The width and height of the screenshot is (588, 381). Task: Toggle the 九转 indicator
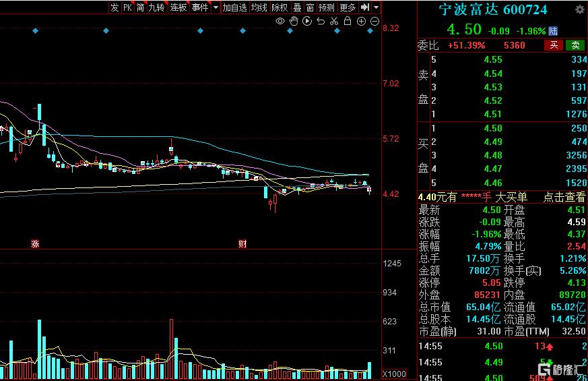(x=156, y=7)
